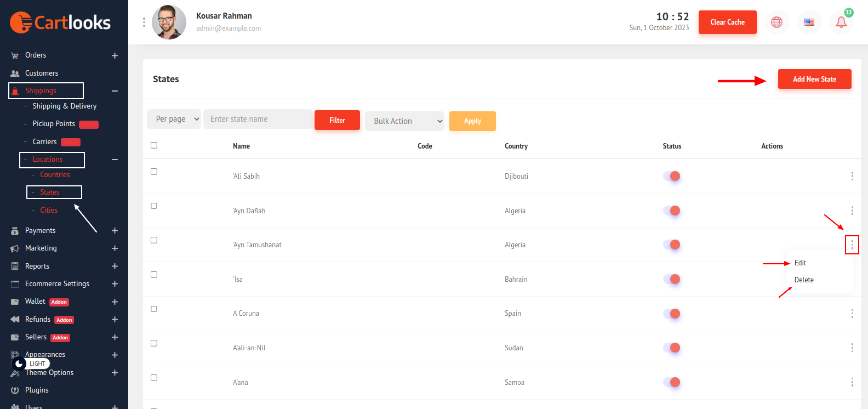Choose Delete from the row actions menu
This screenshot has height=409, width=868.
804,280
